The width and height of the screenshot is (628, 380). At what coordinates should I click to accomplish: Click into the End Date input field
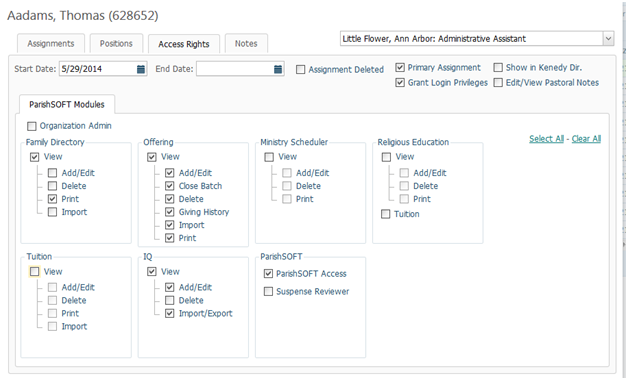[235, 69]
